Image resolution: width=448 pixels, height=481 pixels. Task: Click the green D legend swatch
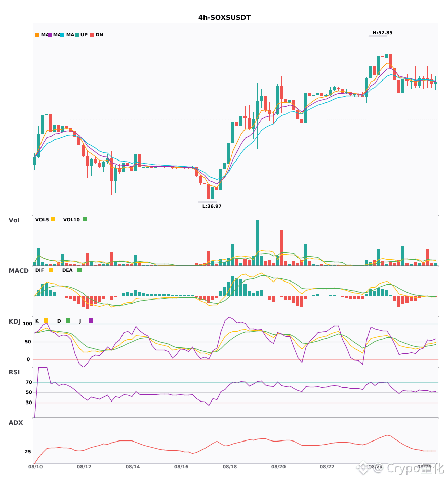pyautogui.click(x=68, y=320)
